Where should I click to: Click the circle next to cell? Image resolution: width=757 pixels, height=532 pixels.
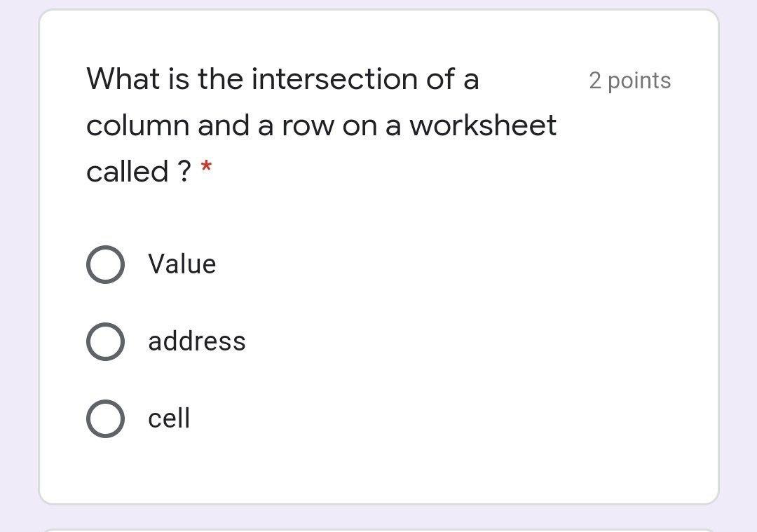tap(105, 418)
